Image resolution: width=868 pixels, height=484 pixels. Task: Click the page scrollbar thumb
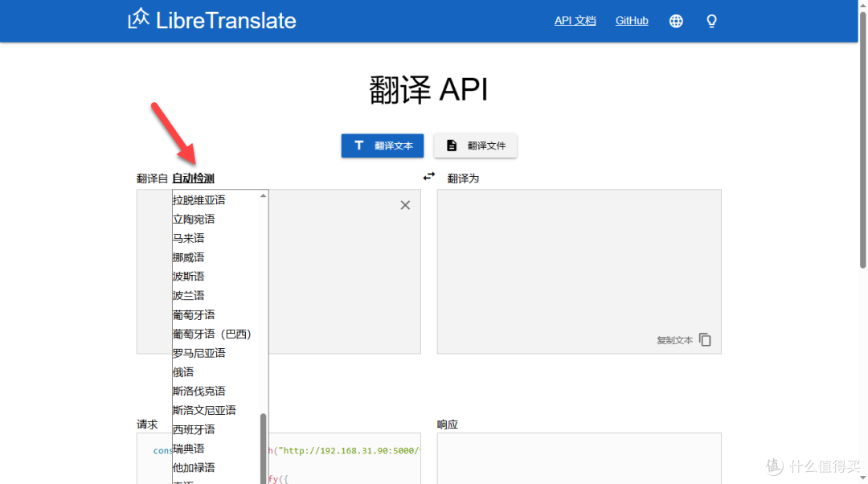coord(862,140)
